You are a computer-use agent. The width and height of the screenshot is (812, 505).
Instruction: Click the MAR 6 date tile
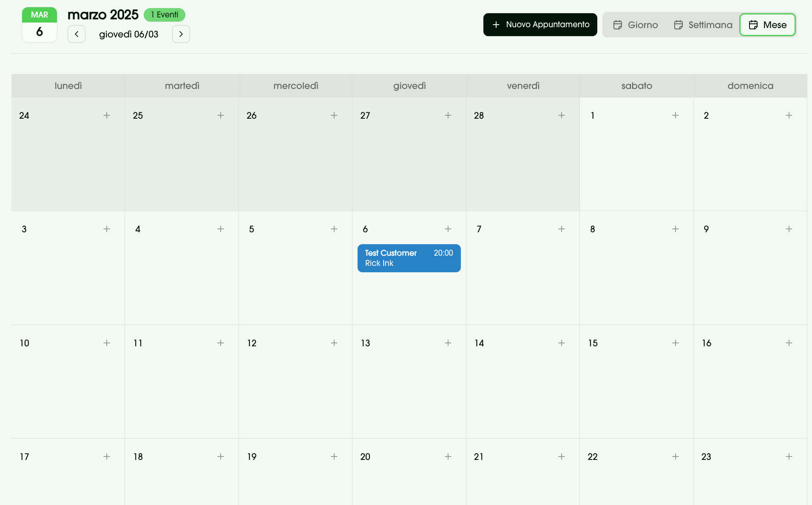(x=40, y=25)
